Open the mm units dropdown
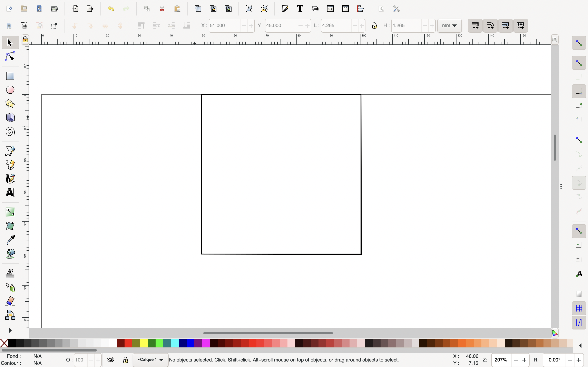588x367 pixels. click(449, 25)
